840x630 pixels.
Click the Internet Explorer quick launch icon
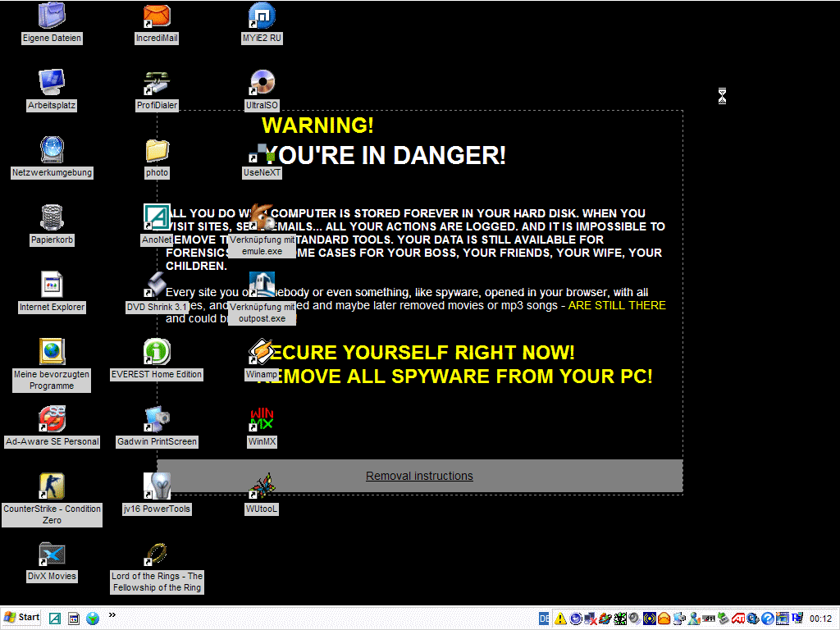tap(73, 619)
